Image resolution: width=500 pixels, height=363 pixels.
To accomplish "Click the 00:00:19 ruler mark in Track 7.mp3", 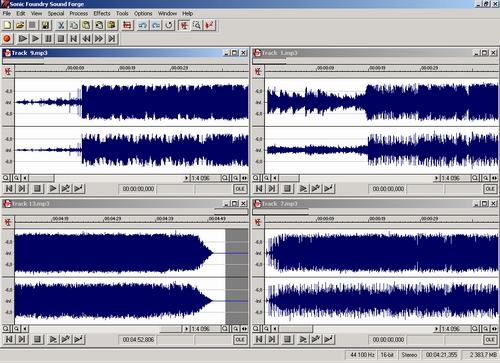I will coord(377,219).
